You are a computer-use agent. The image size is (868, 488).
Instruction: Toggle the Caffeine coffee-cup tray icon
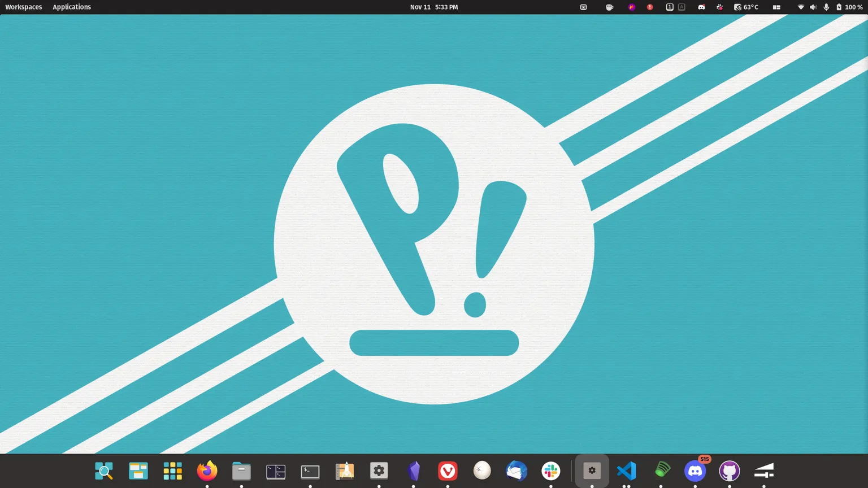(x=609, y=7)
